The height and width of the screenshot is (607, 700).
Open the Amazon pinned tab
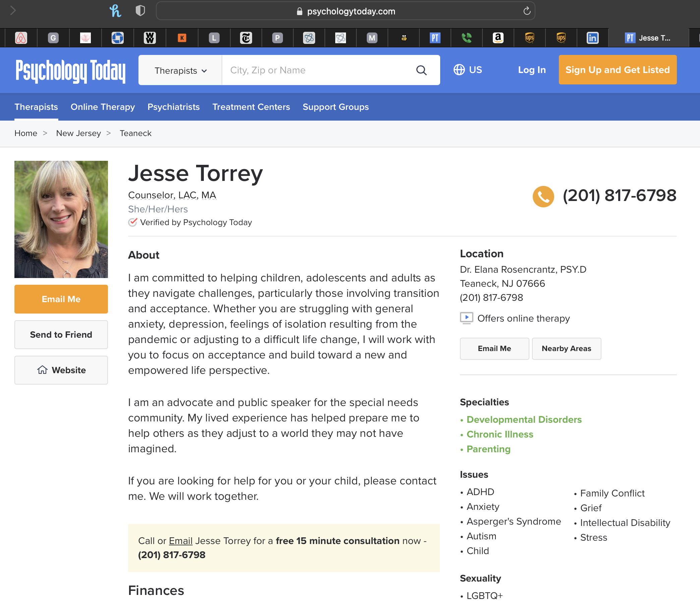[498, 38]
